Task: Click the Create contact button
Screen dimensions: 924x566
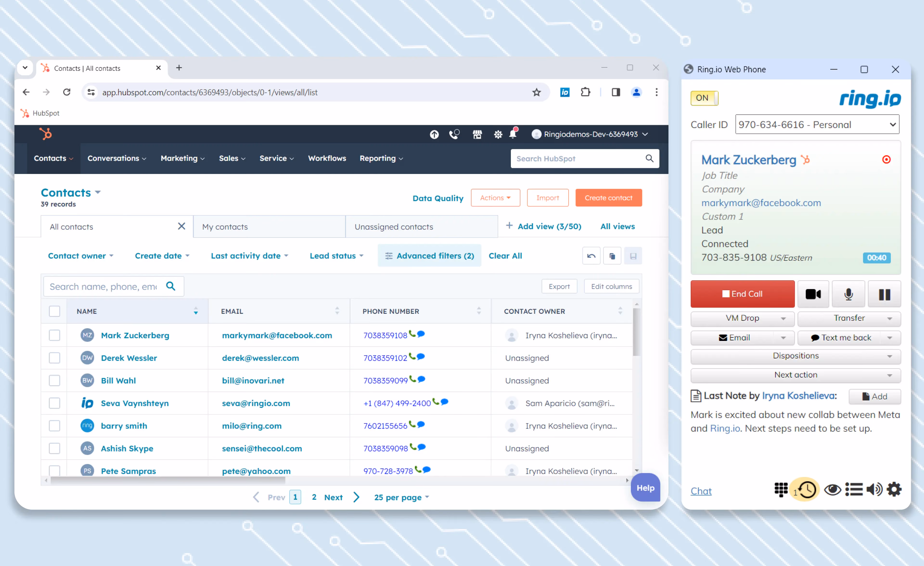Action: coord(608,198)
